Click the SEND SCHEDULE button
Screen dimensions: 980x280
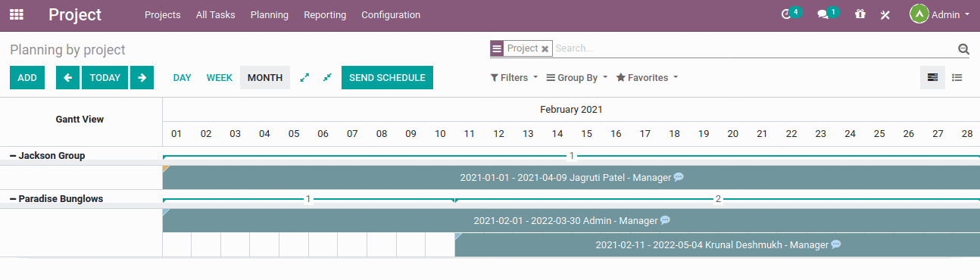pyautogui.click(x=387, y=77)
